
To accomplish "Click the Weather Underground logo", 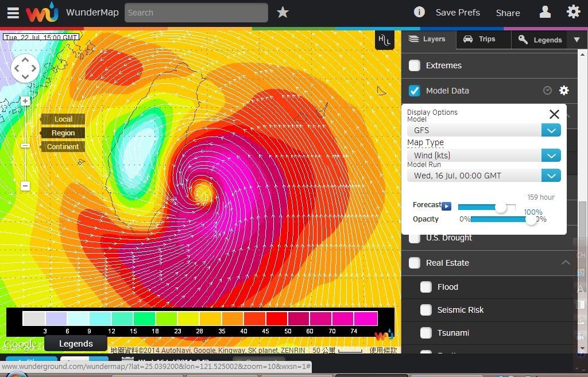I will (x=42, y=12).
